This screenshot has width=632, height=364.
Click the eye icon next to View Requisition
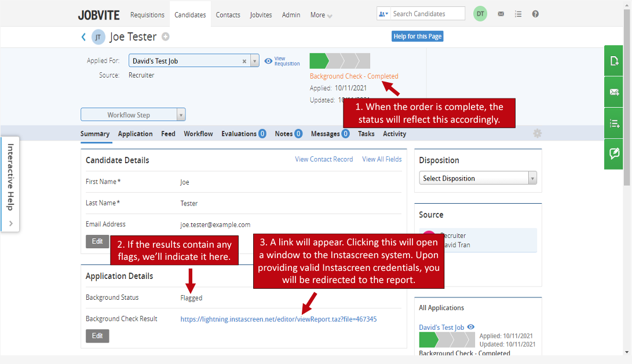coord(268,61)
